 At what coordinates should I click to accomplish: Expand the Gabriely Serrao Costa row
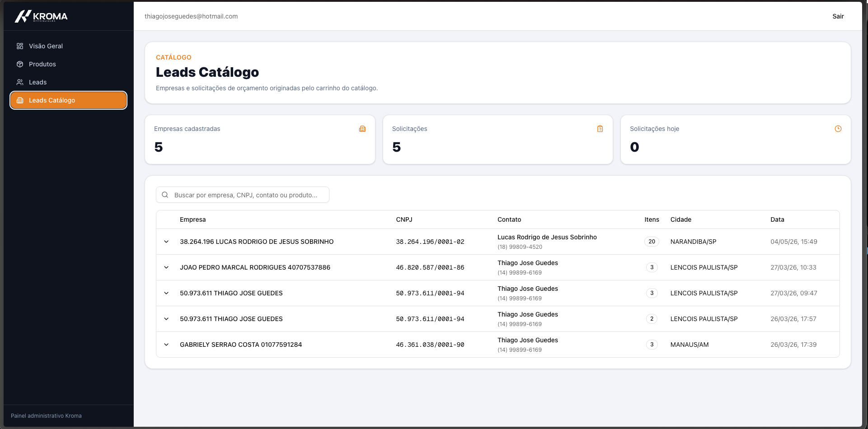pos(166,345)
